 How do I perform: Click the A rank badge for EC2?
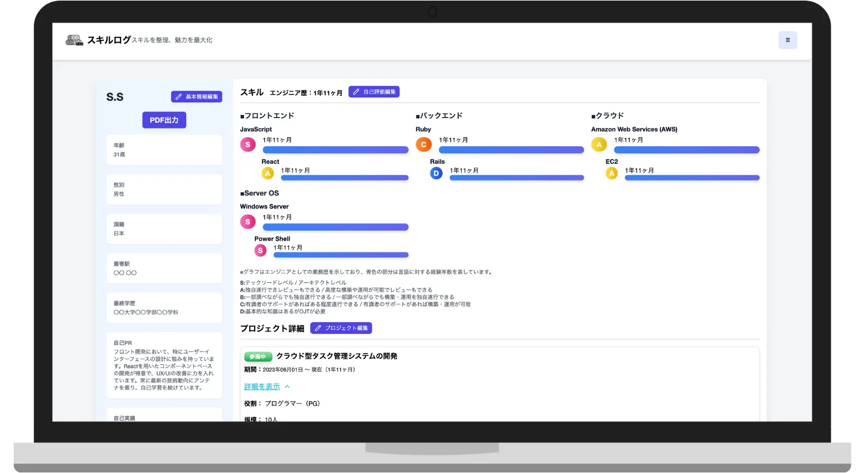point(612,173)
